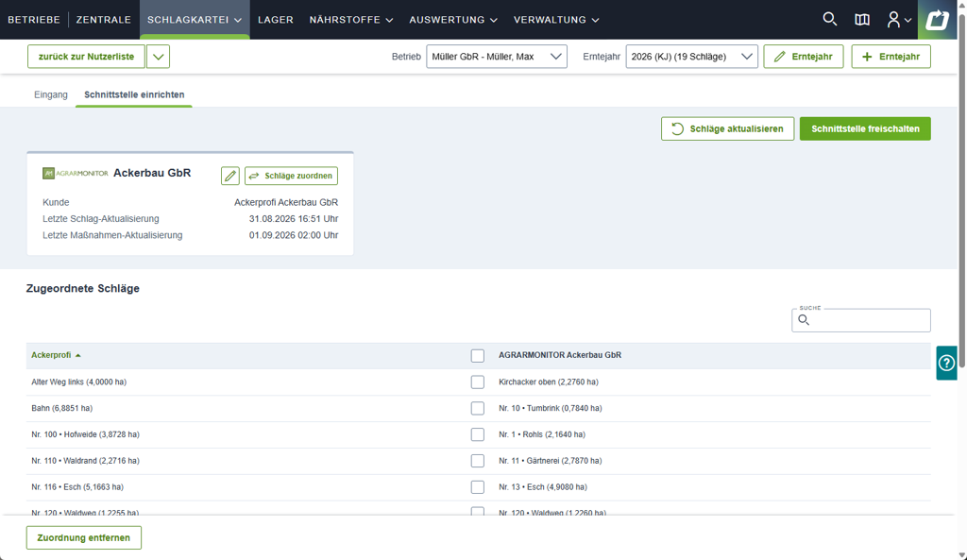Open the search magnifier in top bar

[x=829, y=19]
